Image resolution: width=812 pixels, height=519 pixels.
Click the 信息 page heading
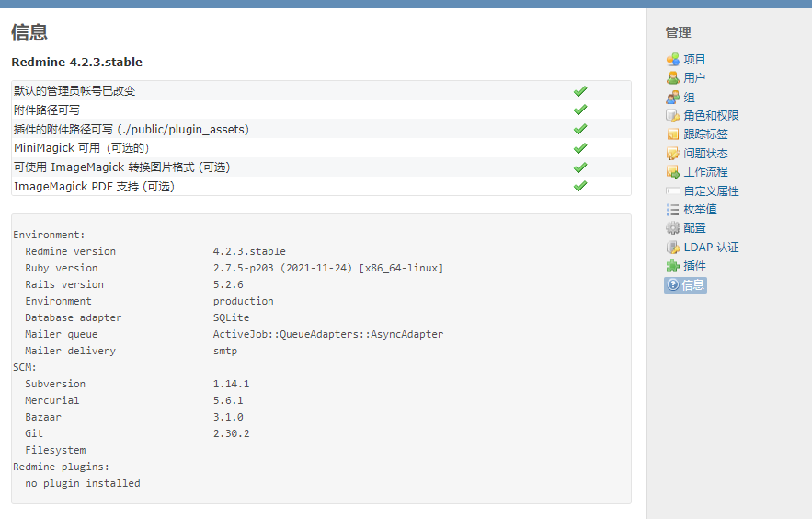[x=29, y=32]
